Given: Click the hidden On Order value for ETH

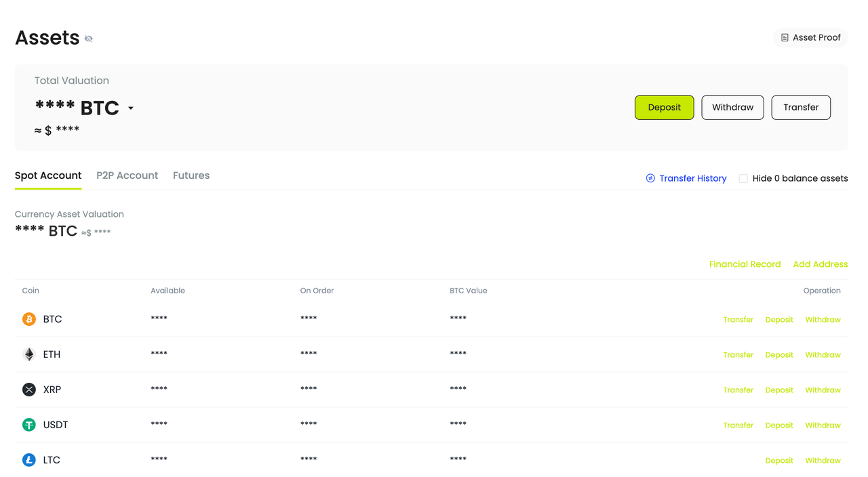Looking at the screenshot, I should 309,354.
